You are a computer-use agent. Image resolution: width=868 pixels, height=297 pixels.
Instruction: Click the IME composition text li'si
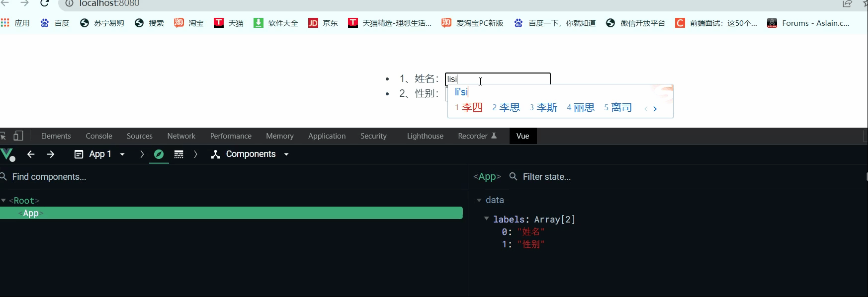click(461, 92)
